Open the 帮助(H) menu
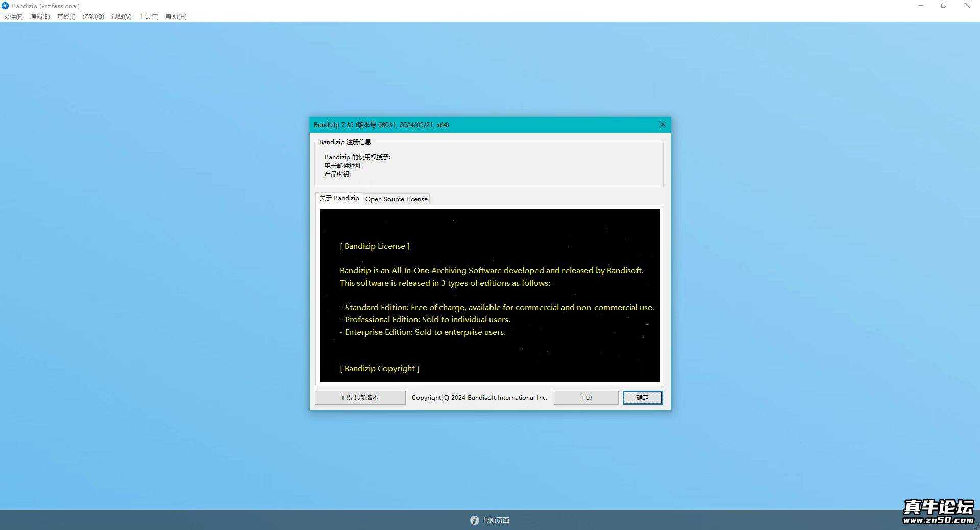 [x=176, y=16]
